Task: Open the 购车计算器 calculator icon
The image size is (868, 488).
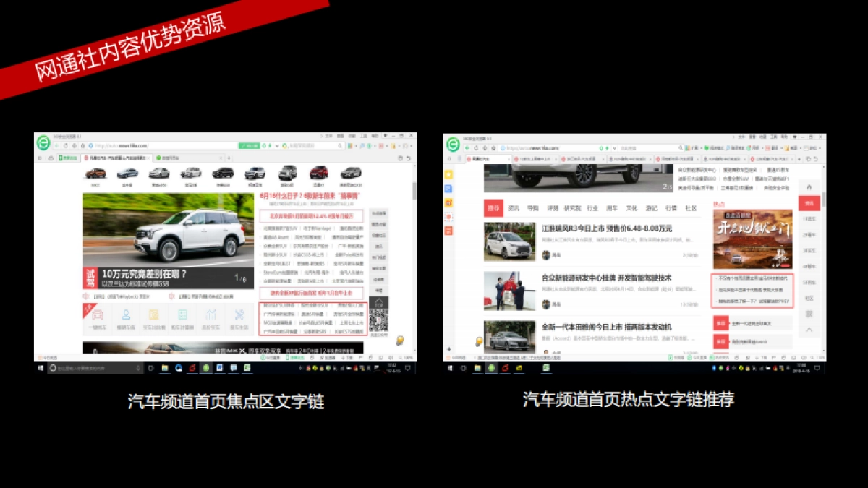Action: pos(182,314)
